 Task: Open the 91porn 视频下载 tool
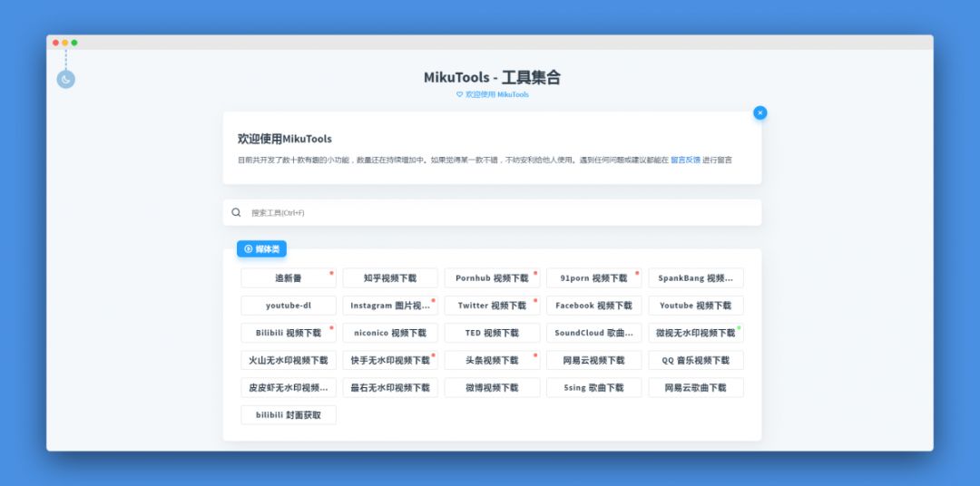(593, 278)
